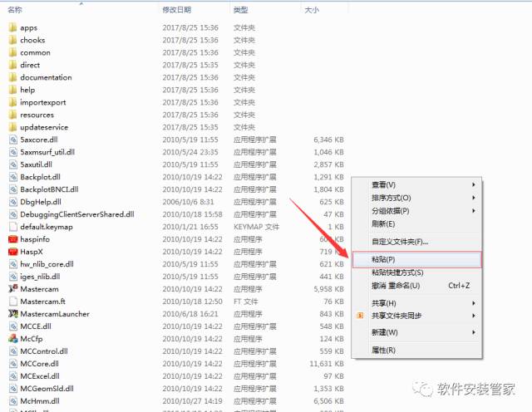Click the 大小 column header

(x=310, y=10)
